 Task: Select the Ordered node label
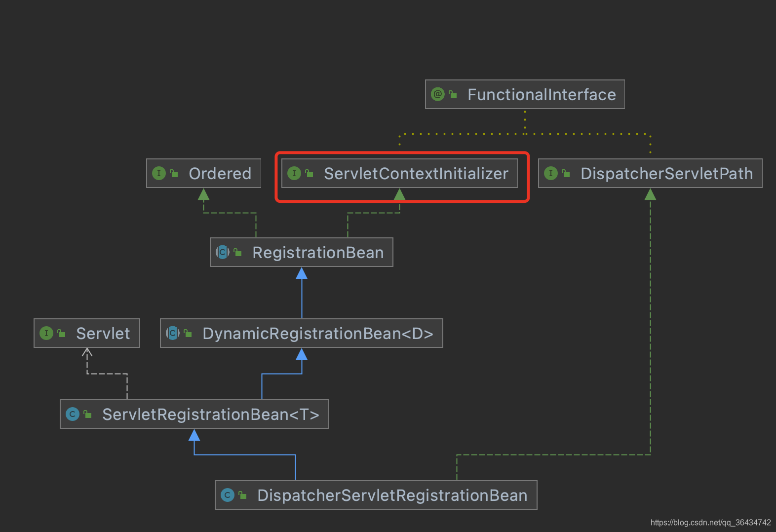click(x=220, y=173)
